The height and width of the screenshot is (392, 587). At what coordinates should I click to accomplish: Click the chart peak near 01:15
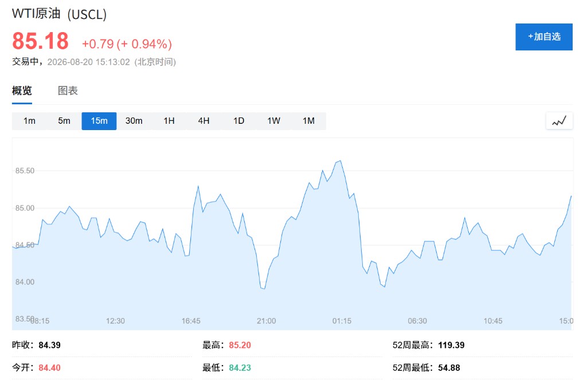point(340,161)
